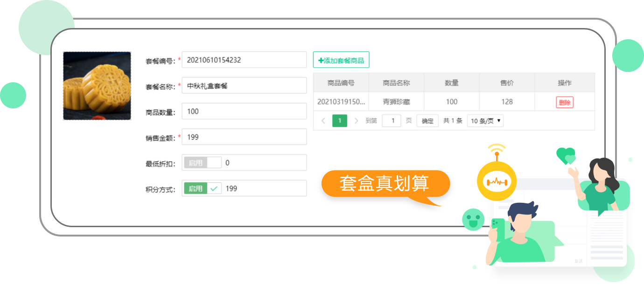
Task: Select page 1 in pagination
Action: (x=340, y=121)
